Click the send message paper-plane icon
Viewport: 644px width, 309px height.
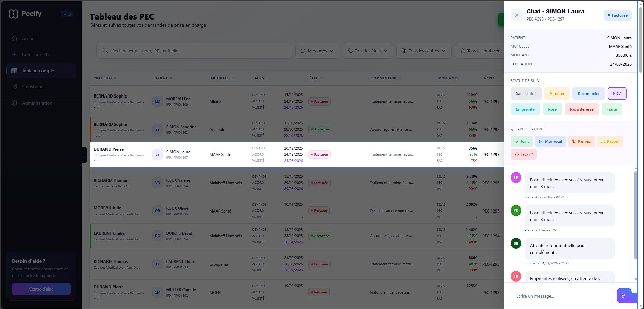coord(624,296)
